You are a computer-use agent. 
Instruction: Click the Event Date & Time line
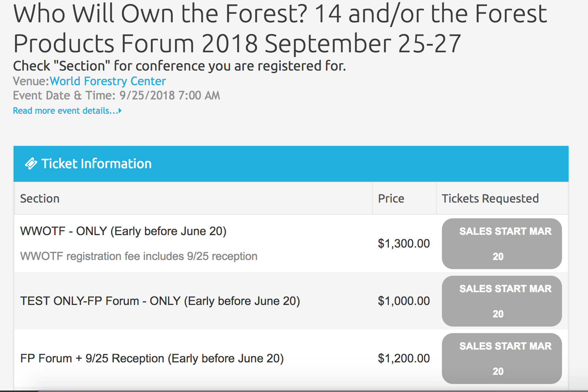(116, 95)
